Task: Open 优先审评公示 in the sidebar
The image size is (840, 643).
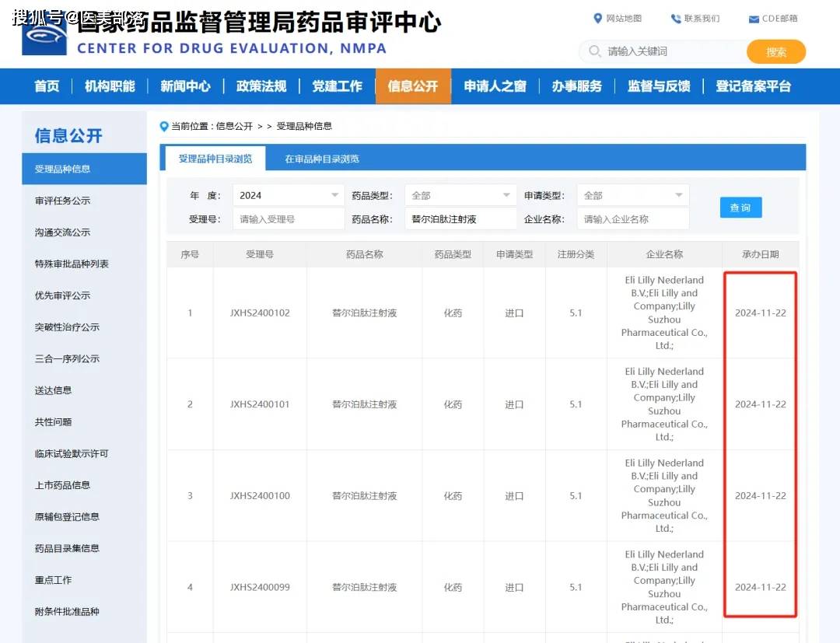Action: (x=63, y=295)
